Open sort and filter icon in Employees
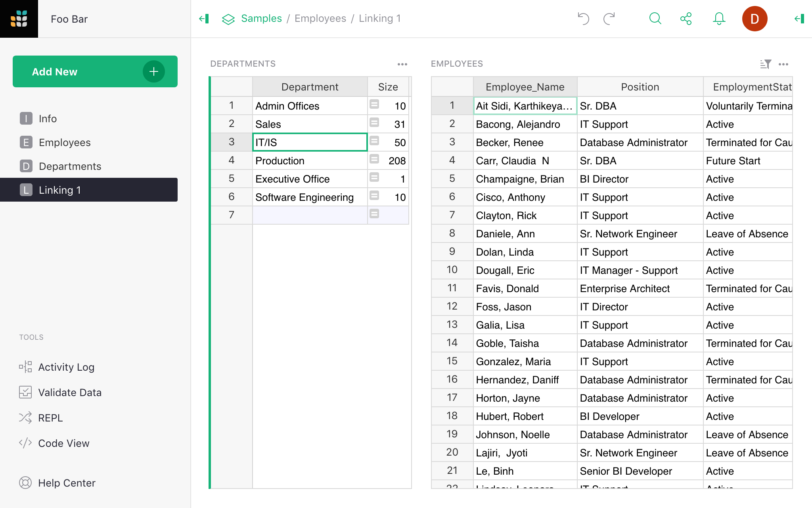Image resolution: width=812 pixels, height=508 pixels. 765,64
